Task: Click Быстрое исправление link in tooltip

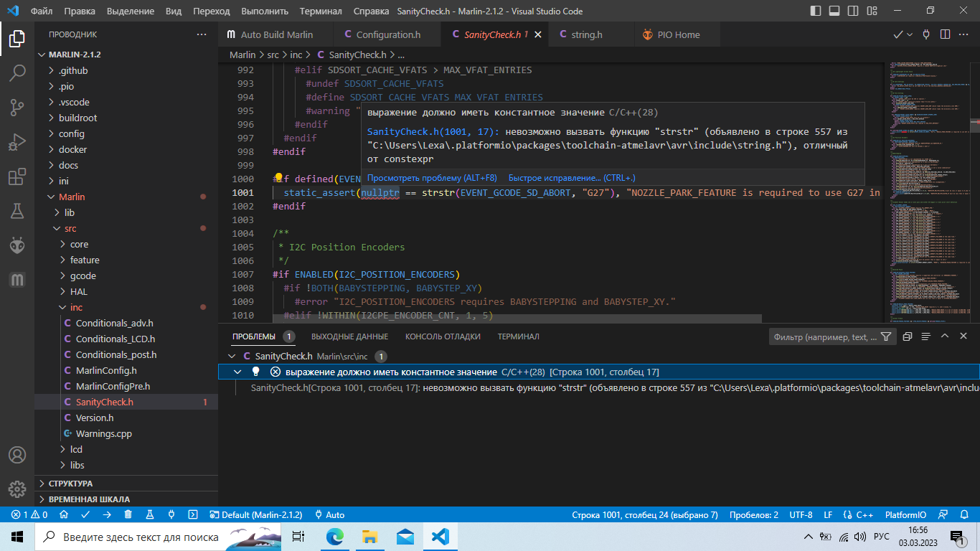Action: [571, 178]
